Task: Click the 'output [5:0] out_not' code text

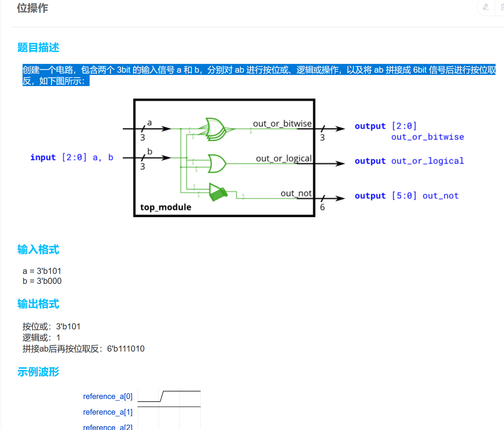Action: (406, 196)
